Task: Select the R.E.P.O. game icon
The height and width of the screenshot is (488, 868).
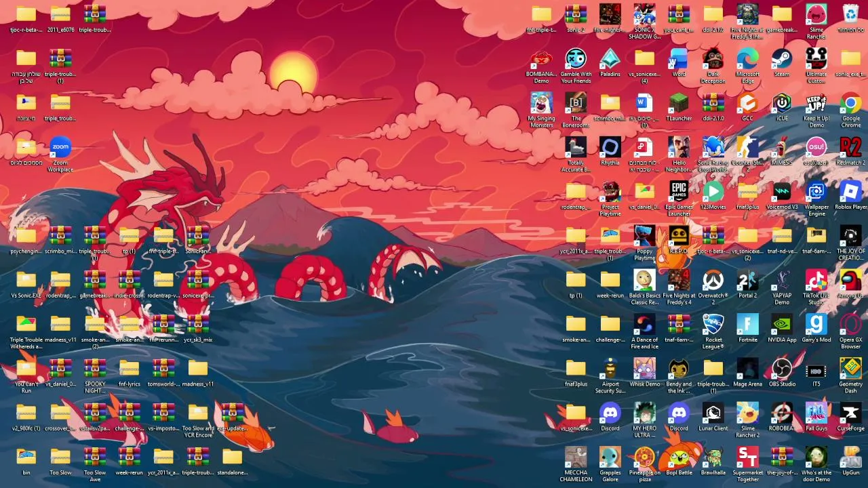Action: click(679, 237)
